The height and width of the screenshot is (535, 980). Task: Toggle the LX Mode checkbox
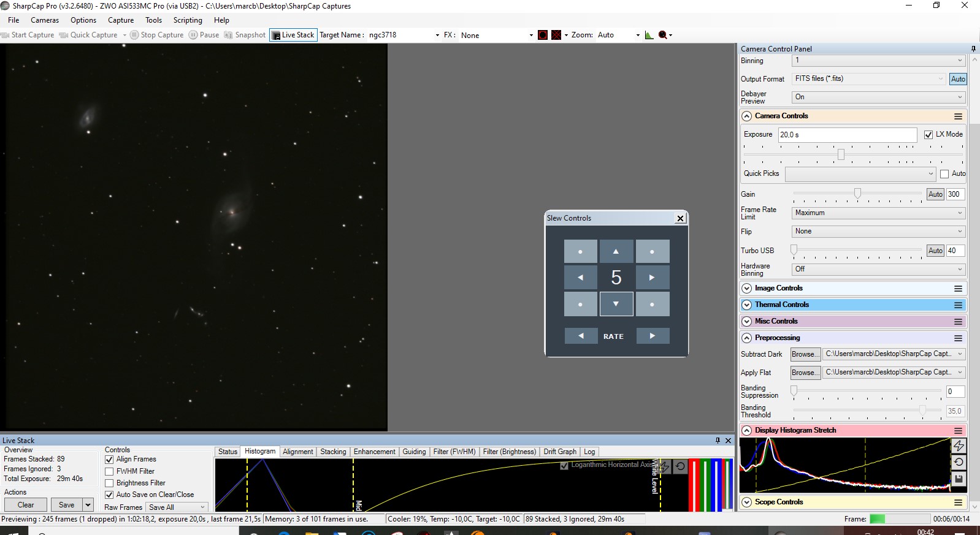point(928,135)
